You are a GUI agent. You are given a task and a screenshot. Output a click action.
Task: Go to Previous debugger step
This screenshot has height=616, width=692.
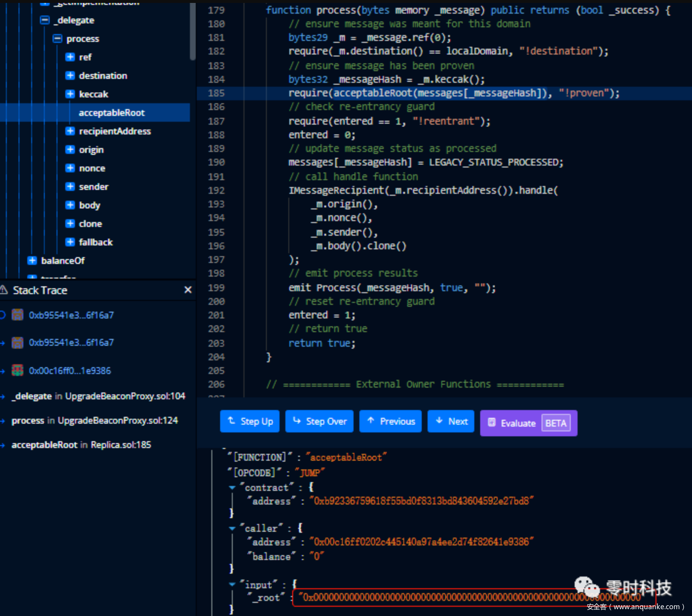tap(391, 421)
